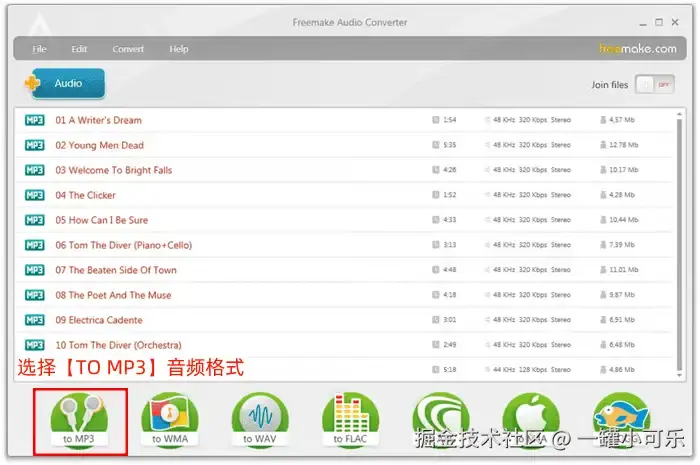The width and height of the screenshot is (700, 465).
Task: Click MP3 badge of A Writer's Dream
Action: (35, 120)
